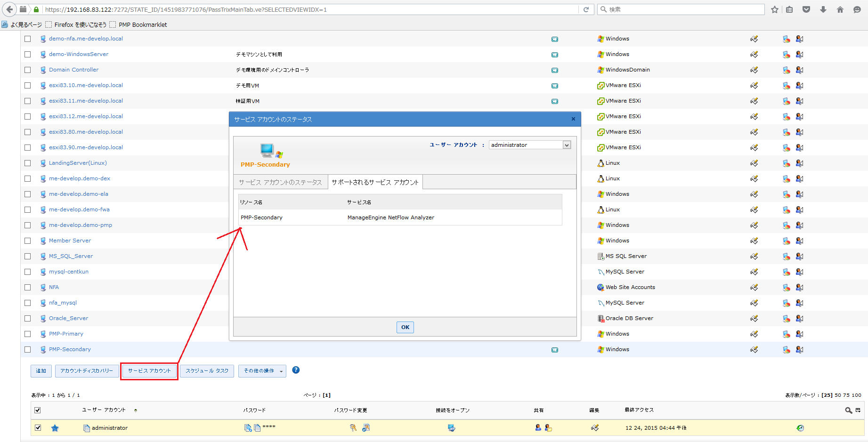This screenshot has width=868, height=442.
Task: Show 100 entries per page
Action: pyautogui.click(x=856, y=395)
